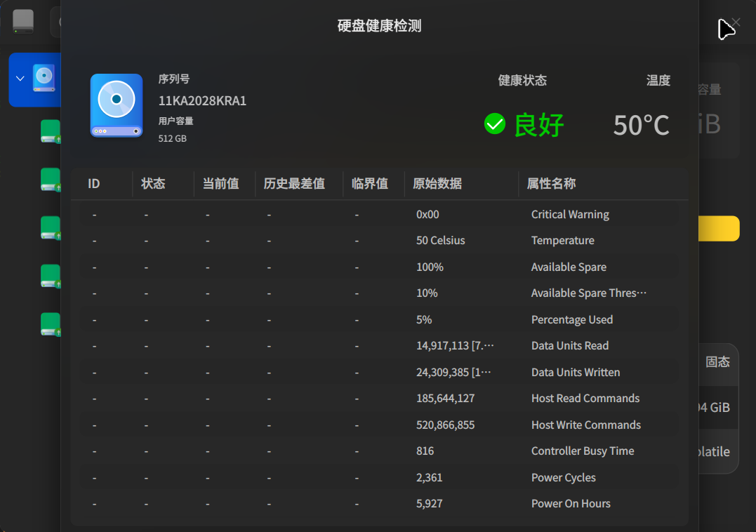Click the 固态 label in background window

(717, 362)
